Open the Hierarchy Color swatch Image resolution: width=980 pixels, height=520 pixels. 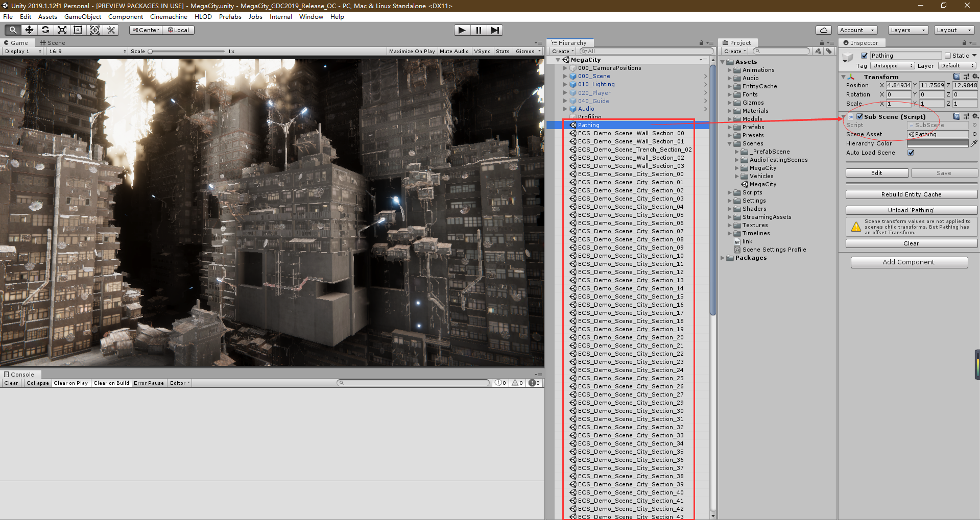coord(938,143)
